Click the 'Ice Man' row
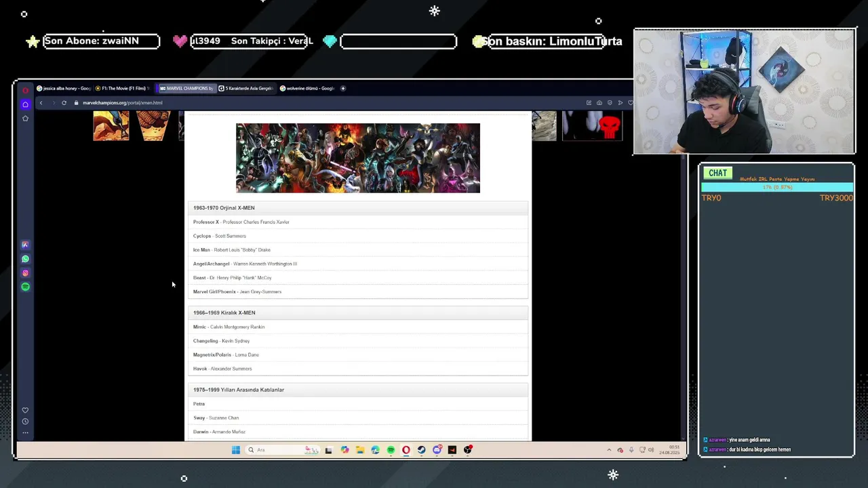 [358, 250]
